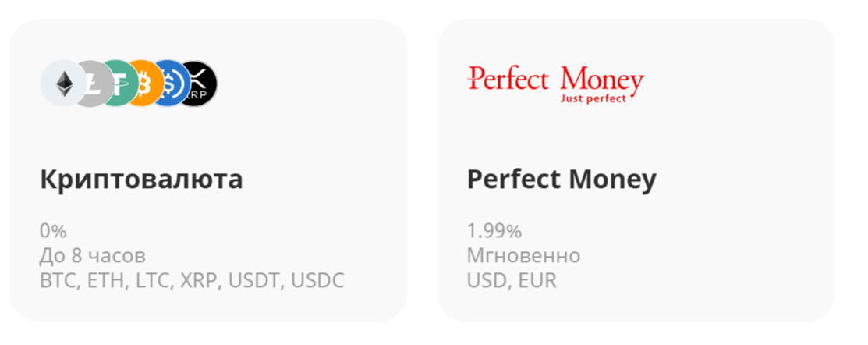The width and height of the screenshot is (868, 345).
Task: Click the "Мгновенно" processing time
Action: click(523, 256)
